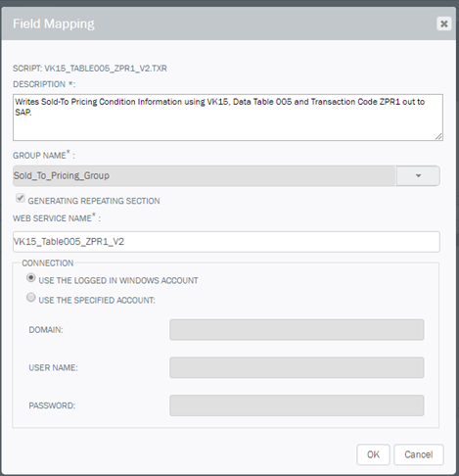Image resolution: width=459 pixels, height=476 pixels.
Task: Confirm with the OK button
Action: 373,454
